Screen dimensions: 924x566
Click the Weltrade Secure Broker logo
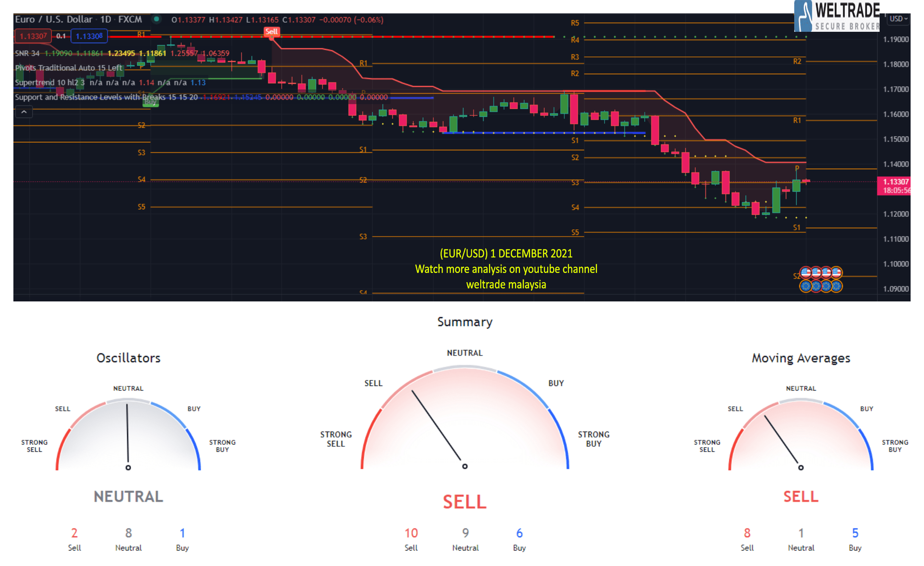click(x=837, y=16)
